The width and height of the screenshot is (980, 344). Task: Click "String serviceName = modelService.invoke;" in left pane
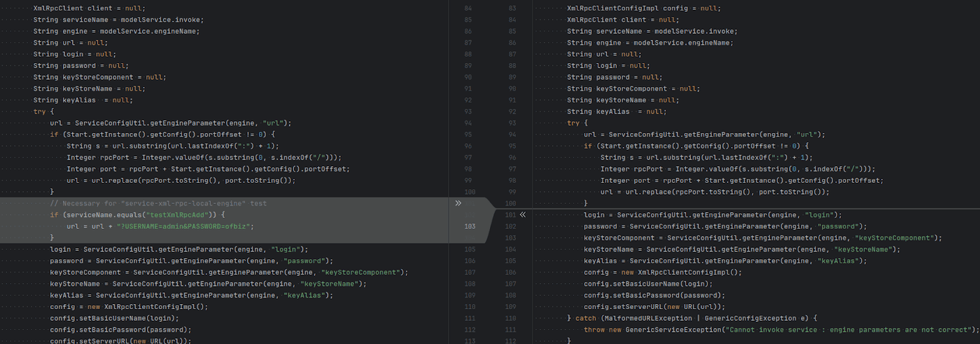118,20
